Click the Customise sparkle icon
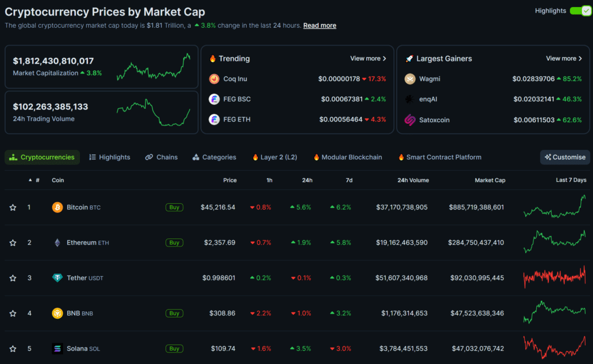593x364 pixels. click(x=548, y=157)
